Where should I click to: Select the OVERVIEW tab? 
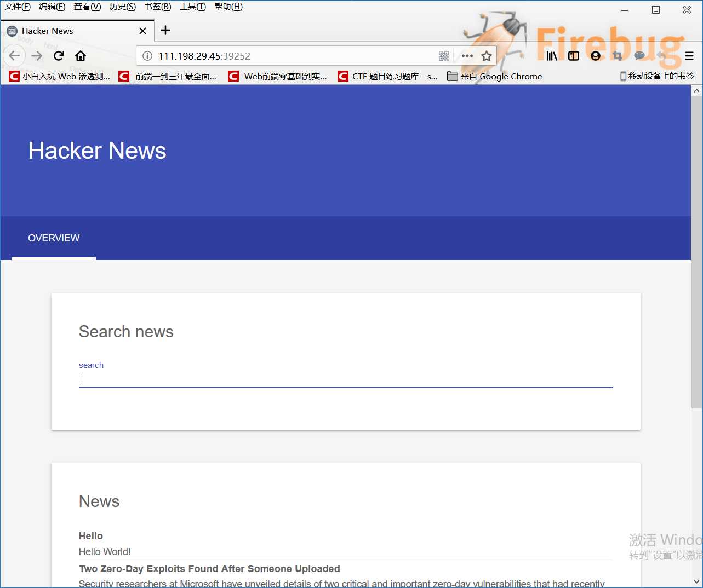54,238
